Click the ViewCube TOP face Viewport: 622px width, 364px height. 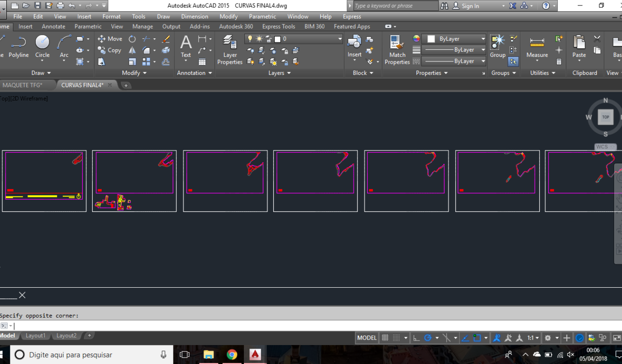coord(606,117)
